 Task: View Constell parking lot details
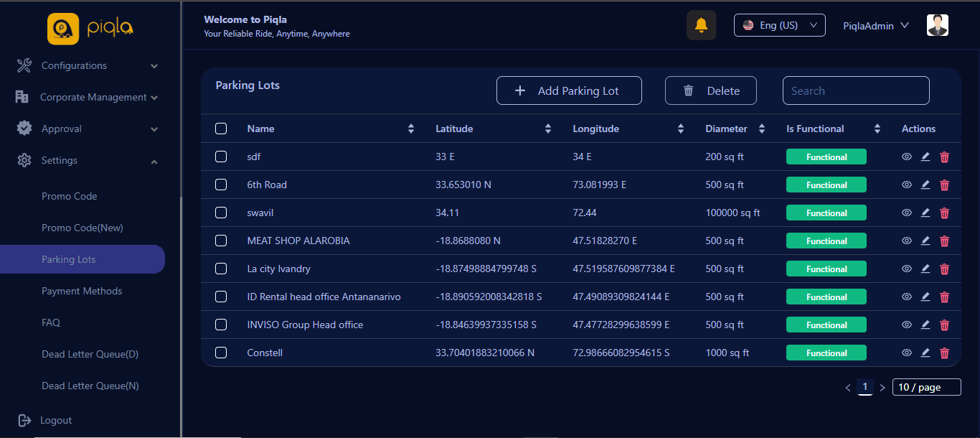pos(907,353)
